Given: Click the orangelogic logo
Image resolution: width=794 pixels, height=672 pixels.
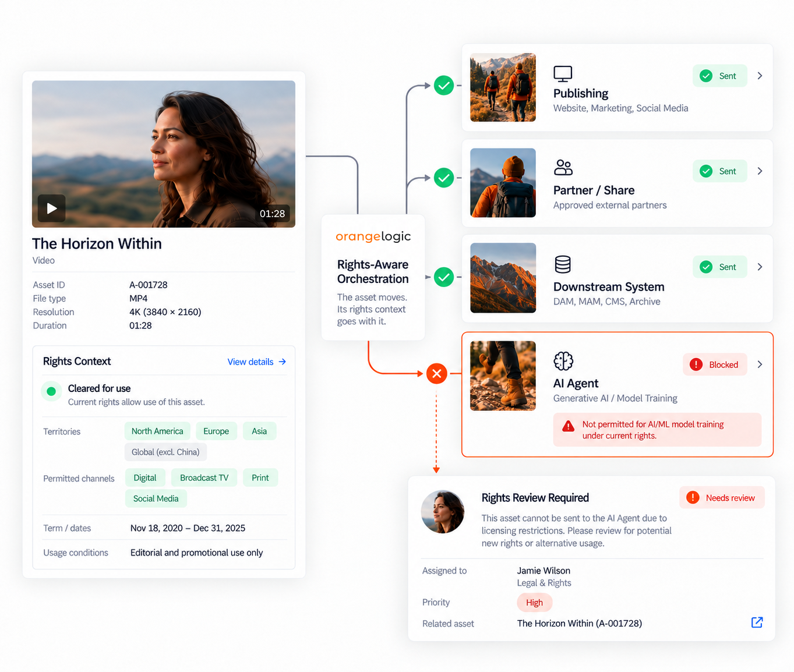Looking at the screenshot, I should pos(373,236).
